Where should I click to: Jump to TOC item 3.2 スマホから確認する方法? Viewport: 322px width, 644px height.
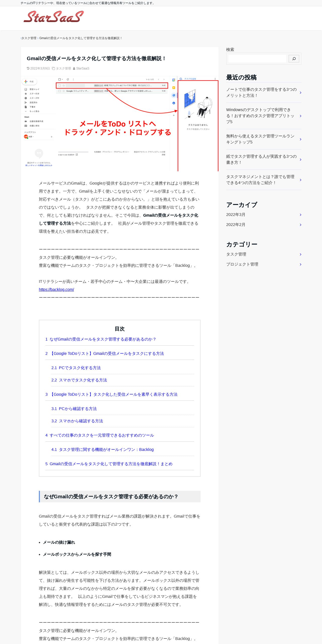coord(77,421)
